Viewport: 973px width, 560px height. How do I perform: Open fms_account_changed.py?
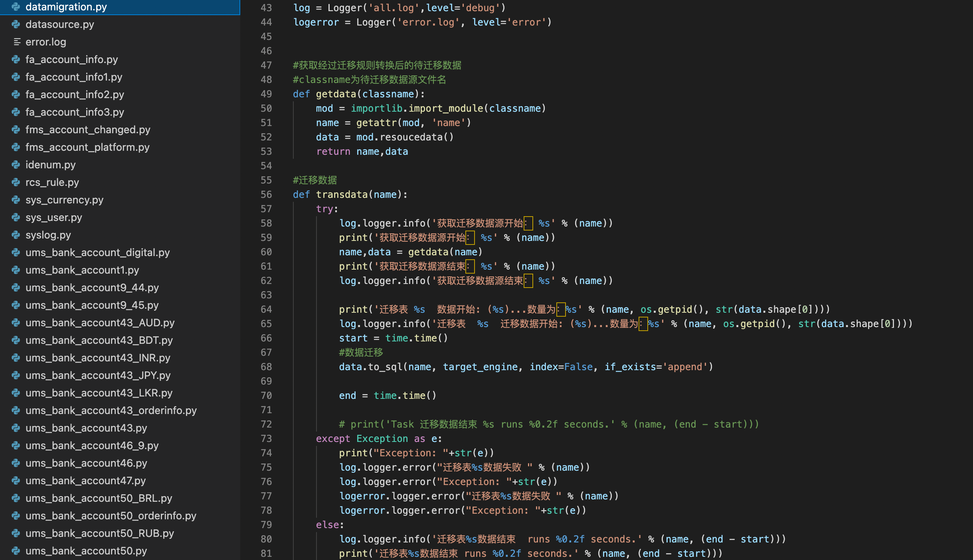click(x=120, y=130)
